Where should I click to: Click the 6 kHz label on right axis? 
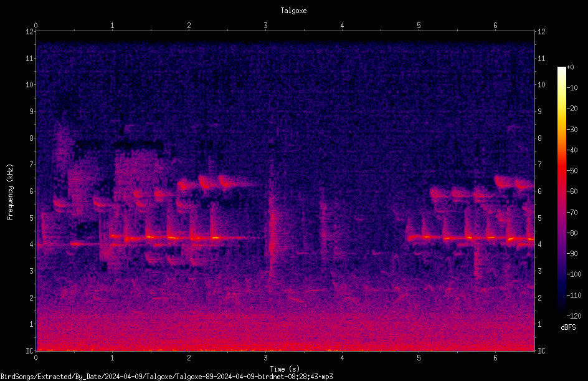tap(539, 191)
